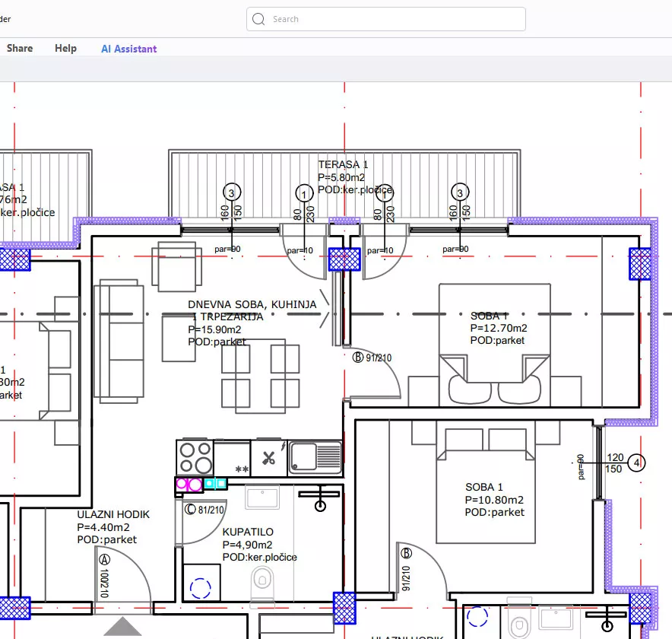Select the "120" window width value
672x639 pixels.
point(615,458)
